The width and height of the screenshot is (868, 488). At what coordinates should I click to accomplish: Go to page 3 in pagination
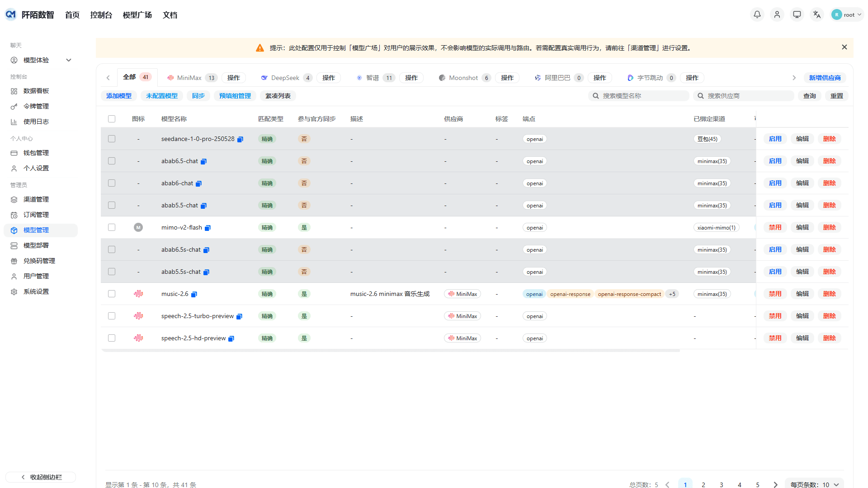[x=722, y=484]
